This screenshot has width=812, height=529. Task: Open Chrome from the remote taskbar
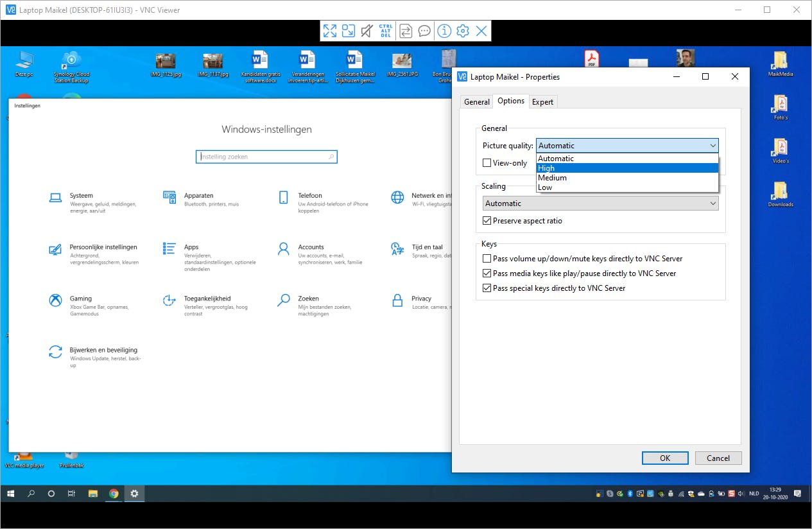tap(114, 494)
